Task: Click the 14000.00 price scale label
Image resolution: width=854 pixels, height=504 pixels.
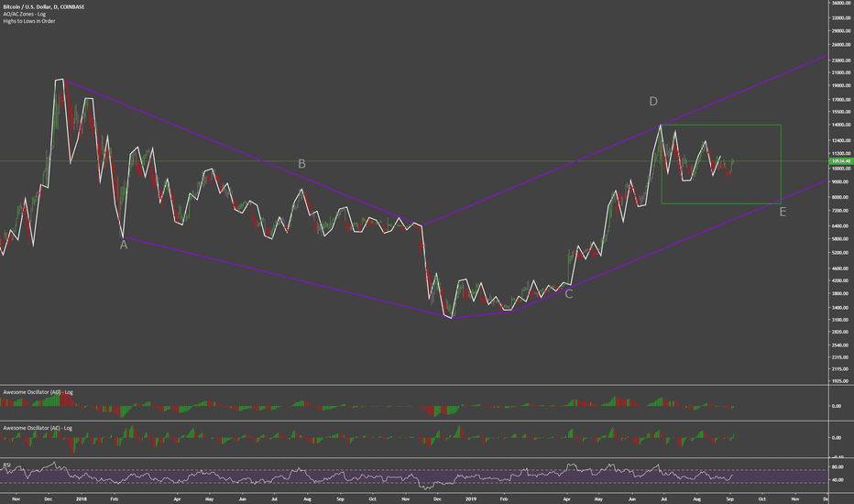Action: point(841,125)
